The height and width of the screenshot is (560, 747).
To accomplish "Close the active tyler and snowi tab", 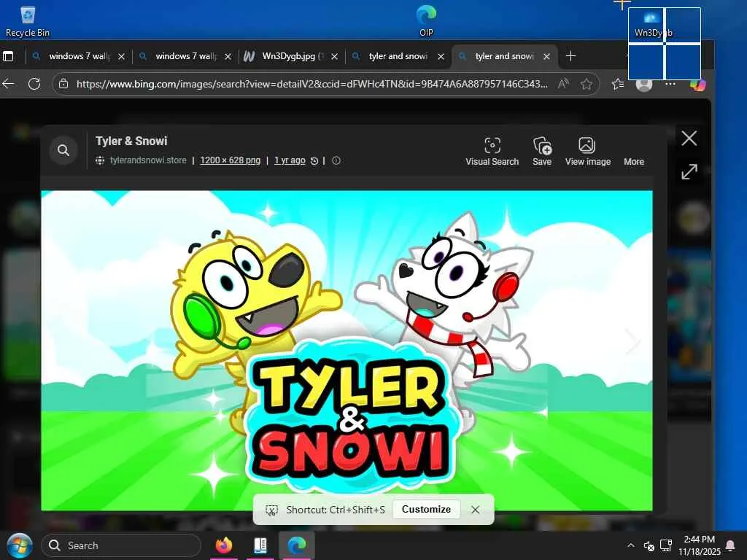I will coord(547,57).
